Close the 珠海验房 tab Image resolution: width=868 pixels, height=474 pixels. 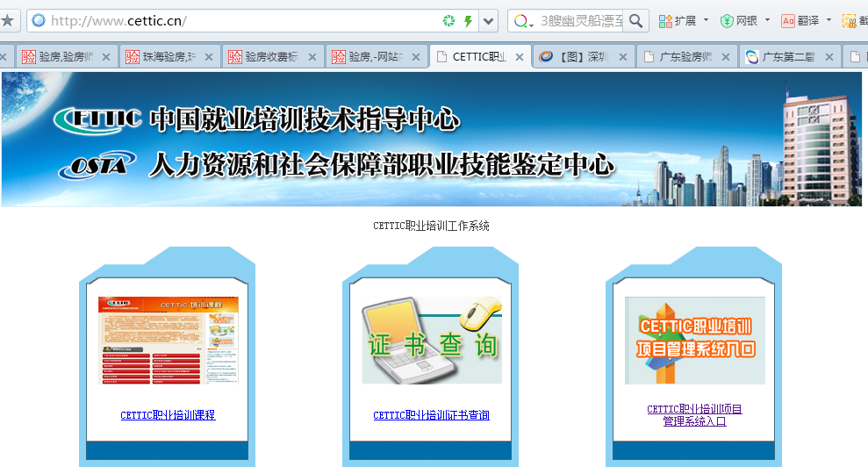[209, 57]
